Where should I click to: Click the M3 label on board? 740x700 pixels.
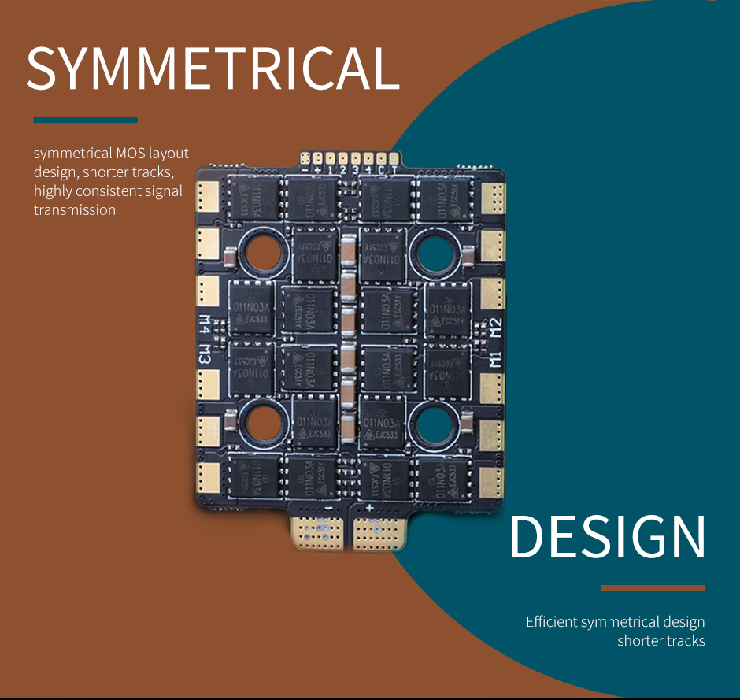(x=205, y=354)
